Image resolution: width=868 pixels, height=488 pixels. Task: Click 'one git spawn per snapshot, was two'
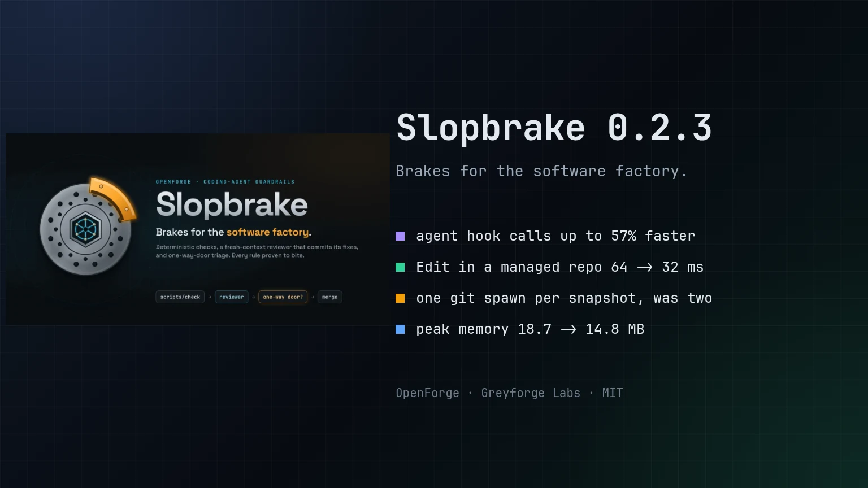pyautogui.click(x=564, y=298)
